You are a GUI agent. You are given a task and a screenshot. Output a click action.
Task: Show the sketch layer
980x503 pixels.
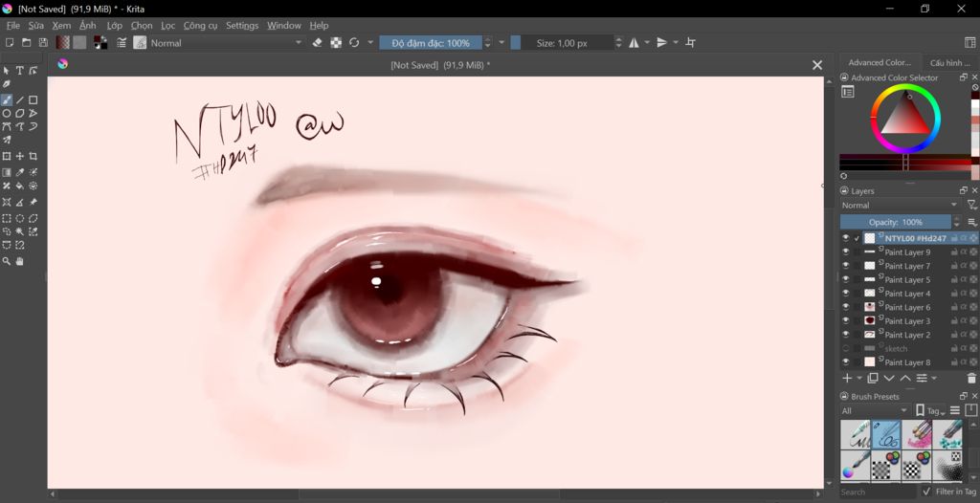846,348
